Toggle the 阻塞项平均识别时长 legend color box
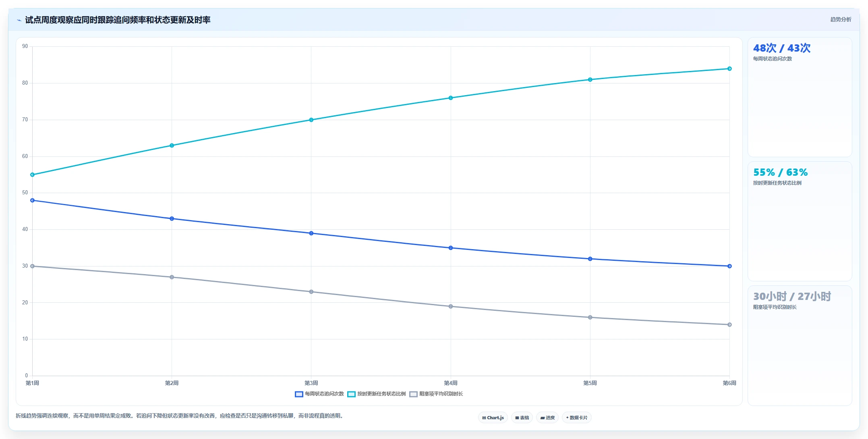 413,394
